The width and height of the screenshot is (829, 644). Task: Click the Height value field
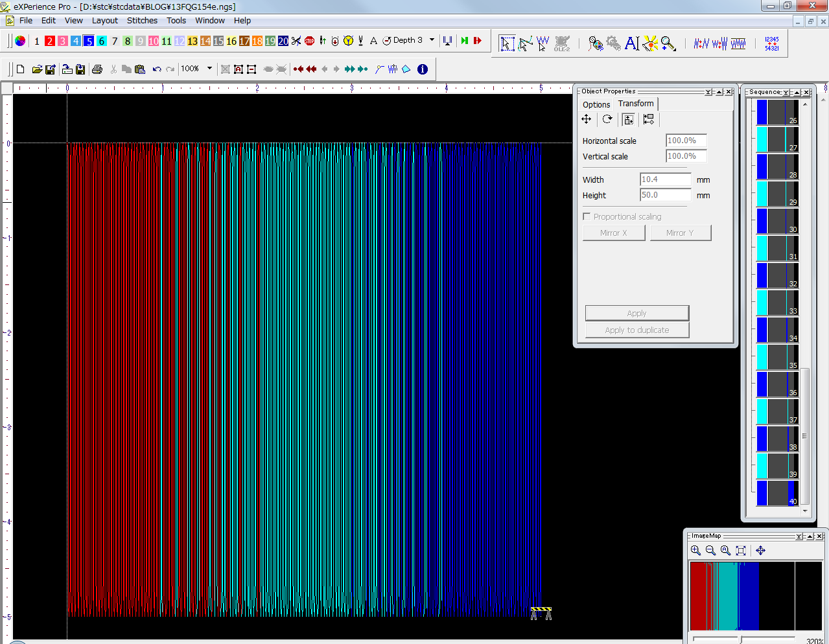666,195
